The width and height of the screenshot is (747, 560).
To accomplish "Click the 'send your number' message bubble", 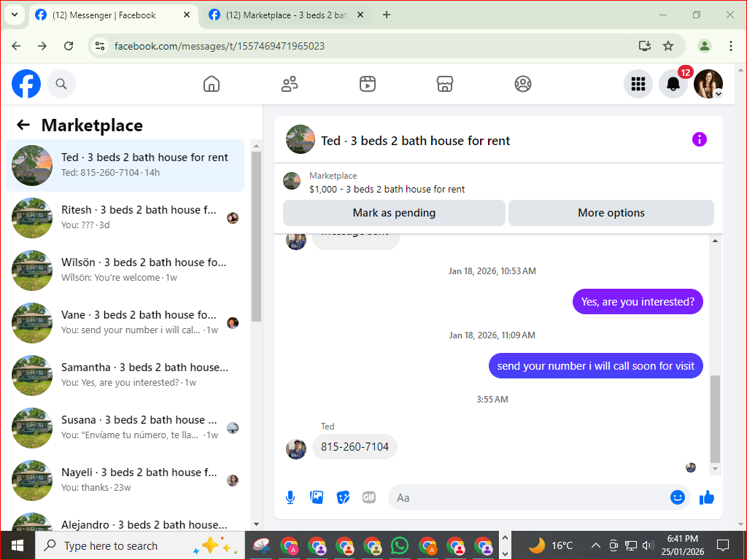I will click(x=595, y=366).
